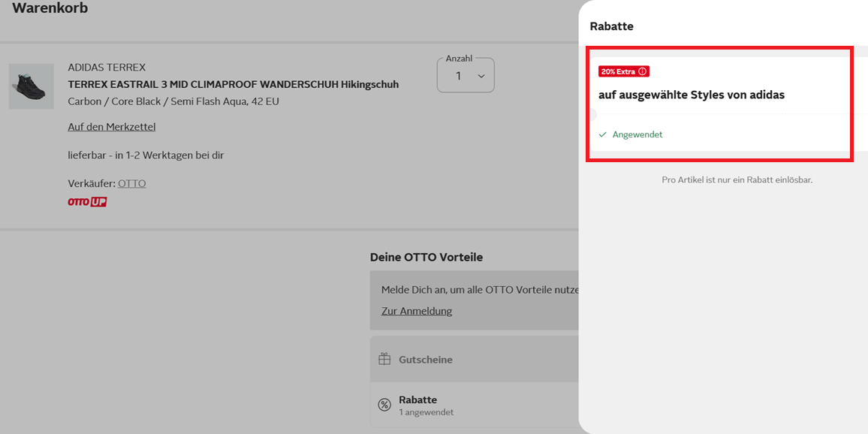The width and height of the screenshot is (868, 434).
Task: Click the percent icon next to Rabatte
Action: pos(384,405)
